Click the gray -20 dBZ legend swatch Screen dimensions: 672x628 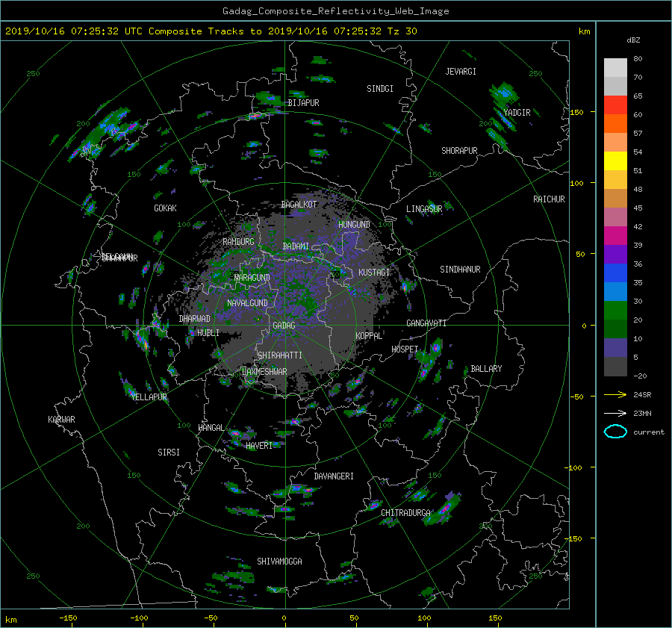click(x=615, y=366)
